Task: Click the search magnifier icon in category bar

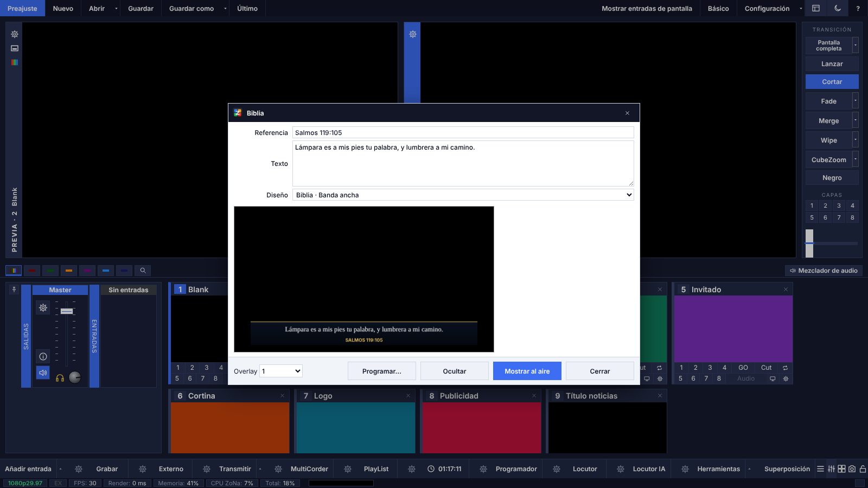Action: 143,271
